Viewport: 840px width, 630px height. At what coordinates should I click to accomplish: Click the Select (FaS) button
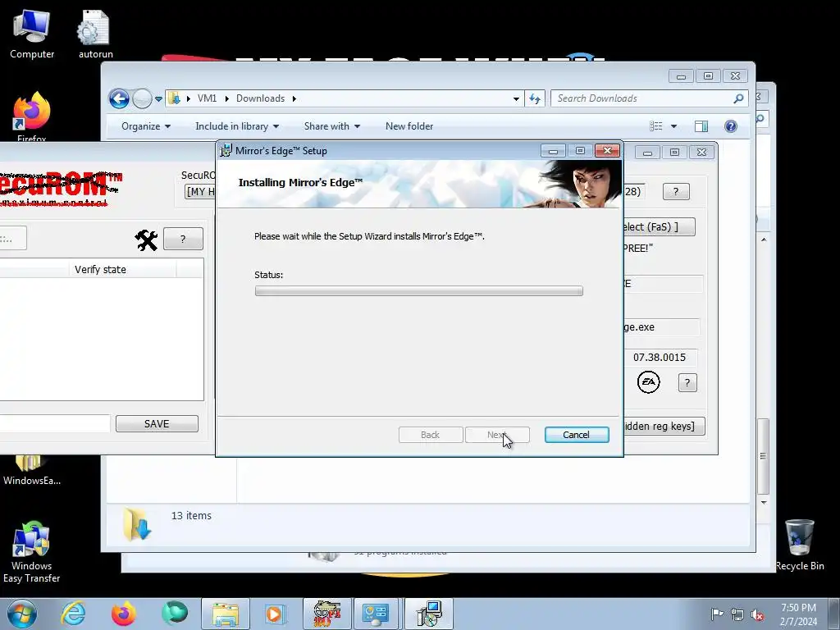click(x=659, y=226)
